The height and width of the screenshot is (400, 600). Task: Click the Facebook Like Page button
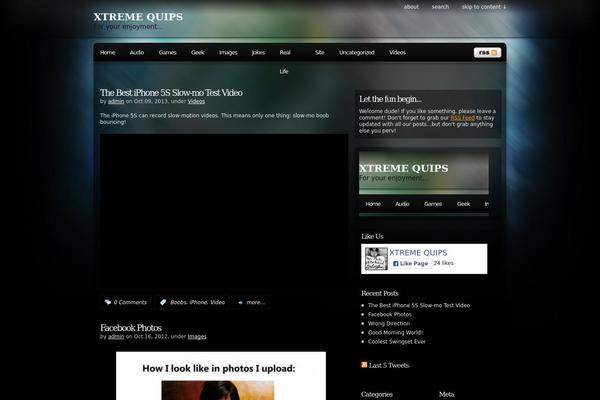pos(411,263)
